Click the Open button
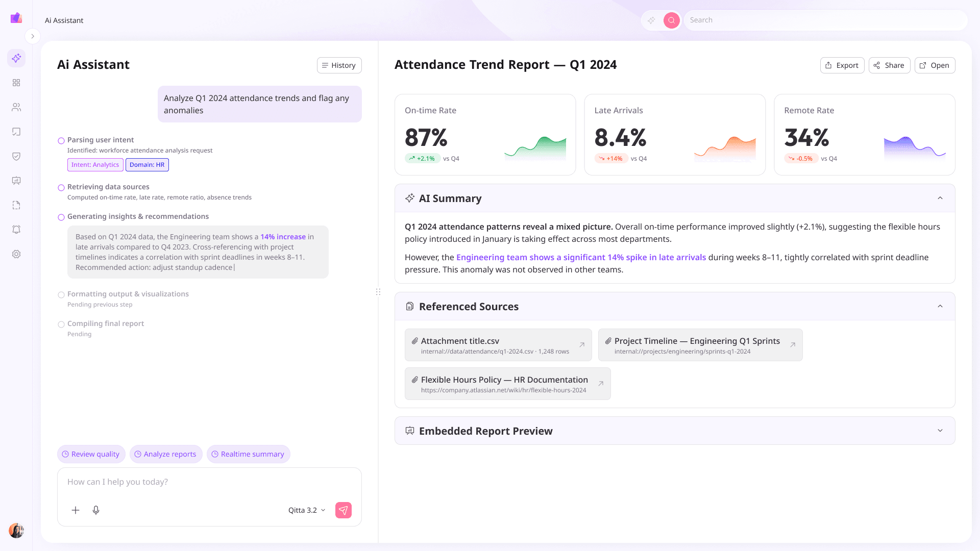Image resolution: width=980 pixels, height=551 pixels. (x=935, y=65)
